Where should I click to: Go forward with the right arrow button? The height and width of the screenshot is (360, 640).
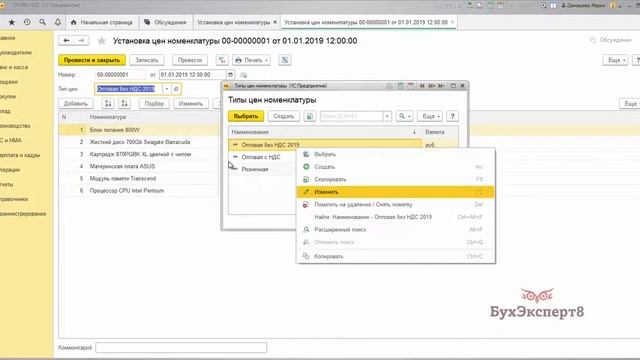click(x=81, y=40)
